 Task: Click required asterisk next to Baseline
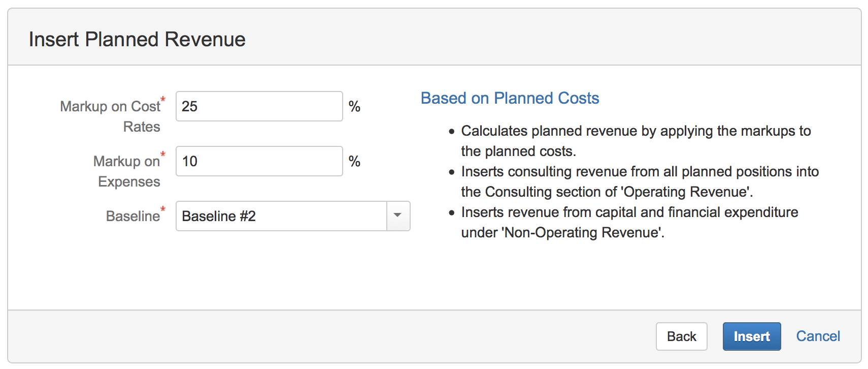[x=163, y=209]
